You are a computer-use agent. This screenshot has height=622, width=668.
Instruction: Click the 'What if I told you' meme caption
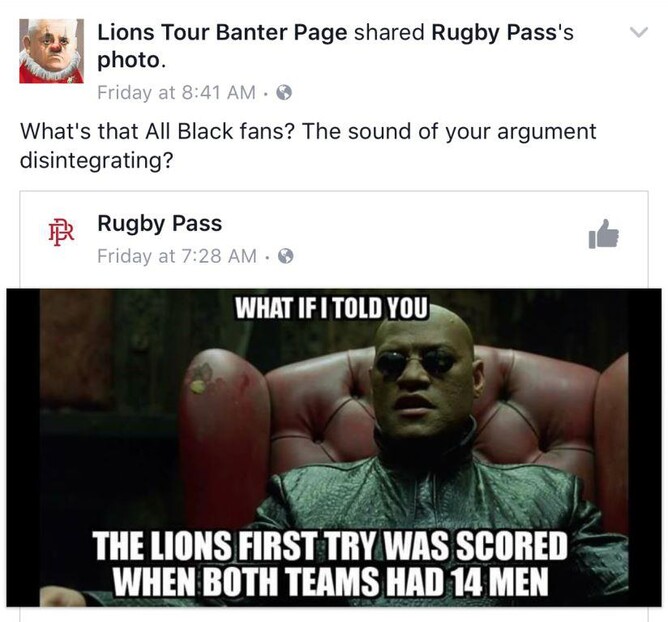331,307
